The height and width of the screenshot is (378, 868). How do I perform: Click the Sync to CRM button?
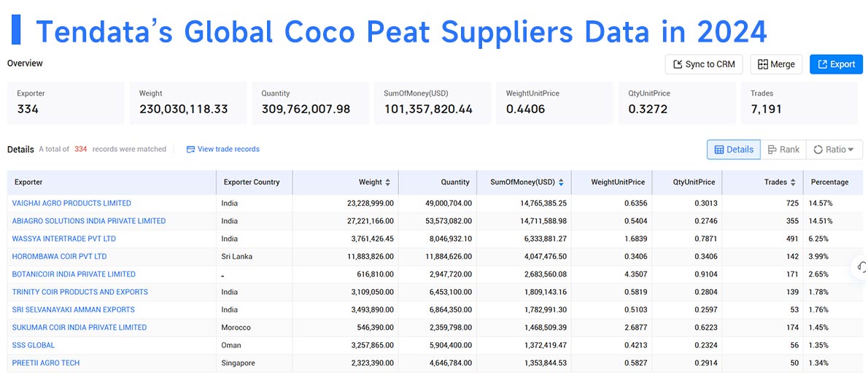[x=703, y=64]
